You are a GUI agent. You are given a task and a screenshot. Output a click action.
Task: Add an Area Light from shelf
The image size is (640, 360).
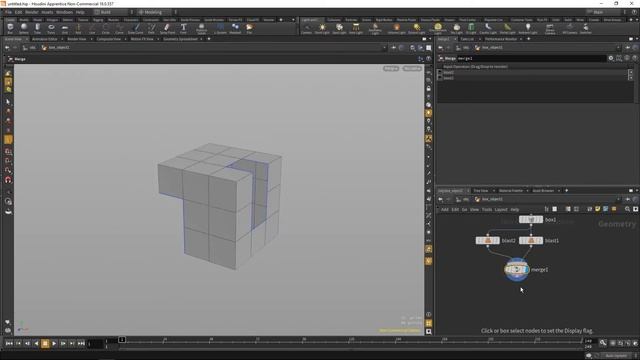pyautogui.click(x=356, y=29)
